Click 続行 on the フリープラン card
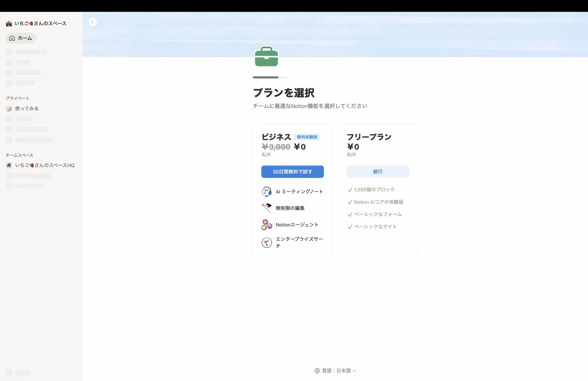This screenshot has width=588, height=381. pos(378,172)
